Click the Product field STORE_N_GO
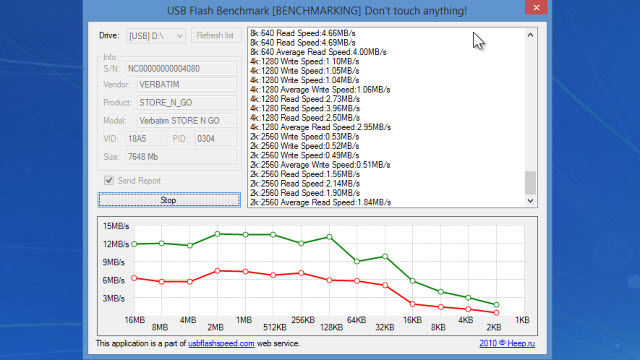640x360 pixels. tap(187, 102)
